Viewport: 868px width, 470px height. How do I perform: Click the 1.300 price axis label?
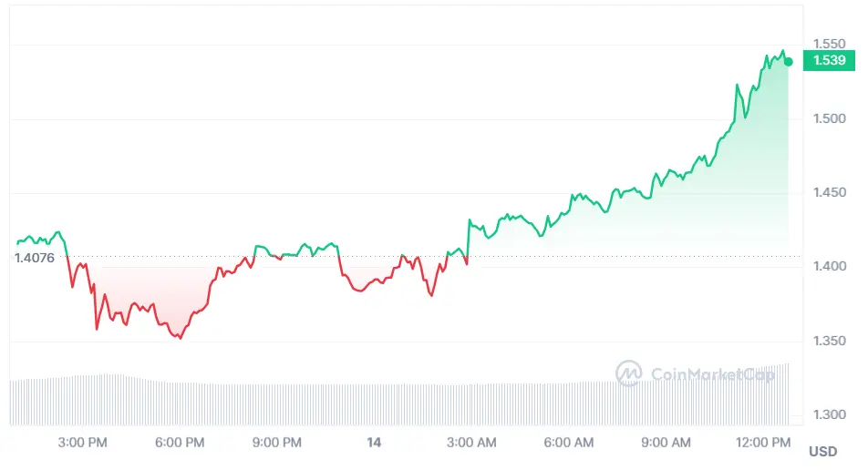[x=830, y=415]
